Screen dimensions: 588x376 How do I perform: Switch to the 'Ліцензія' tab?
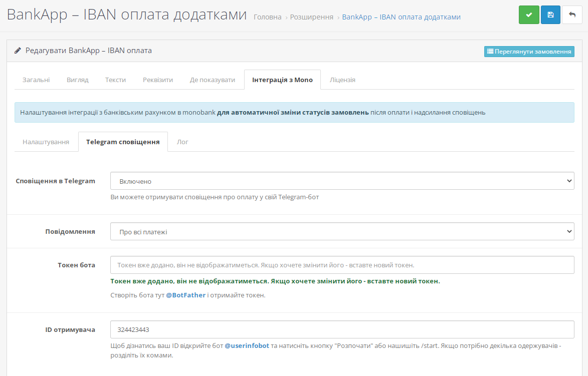342,80
